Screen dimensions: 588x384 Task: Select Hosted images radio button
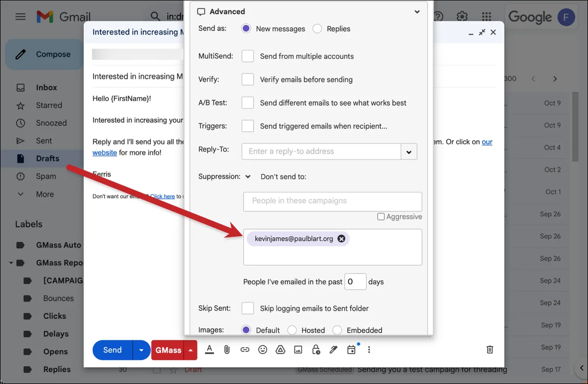point(292,330)
